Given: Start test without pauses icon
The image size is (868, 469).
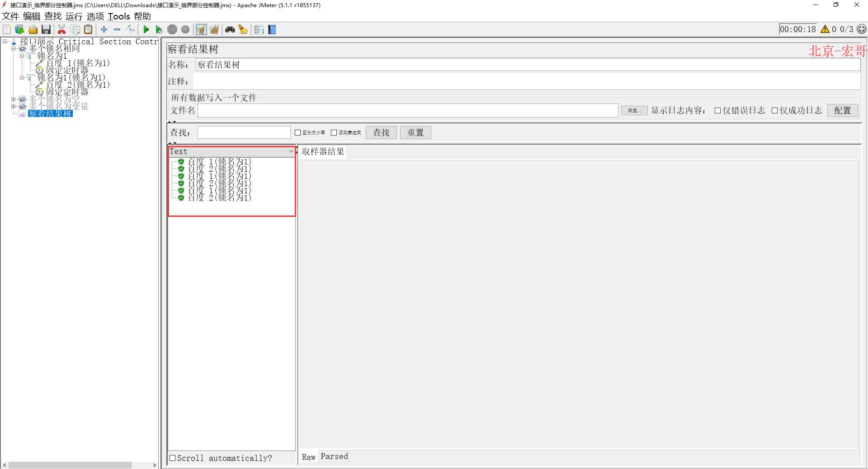Looking at the screenshot, I should pyautogui.click(x=159, y=29).
